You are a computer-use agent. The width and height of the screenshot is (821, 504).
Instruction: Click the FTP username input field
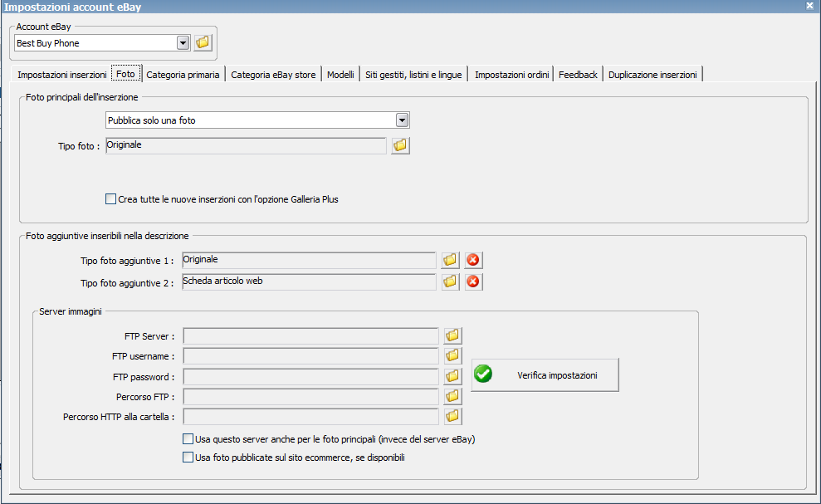(310, 356)
